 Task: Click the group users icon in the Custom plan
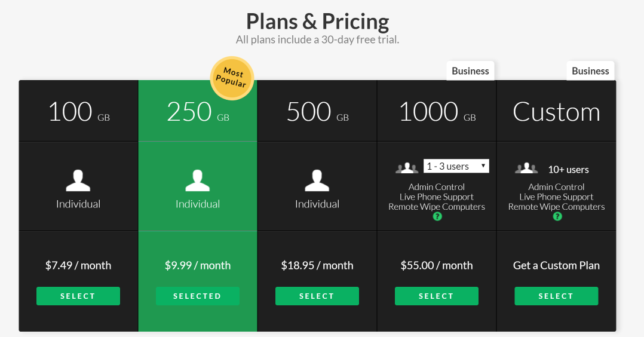pyautogui.click(x=526, y=169)
